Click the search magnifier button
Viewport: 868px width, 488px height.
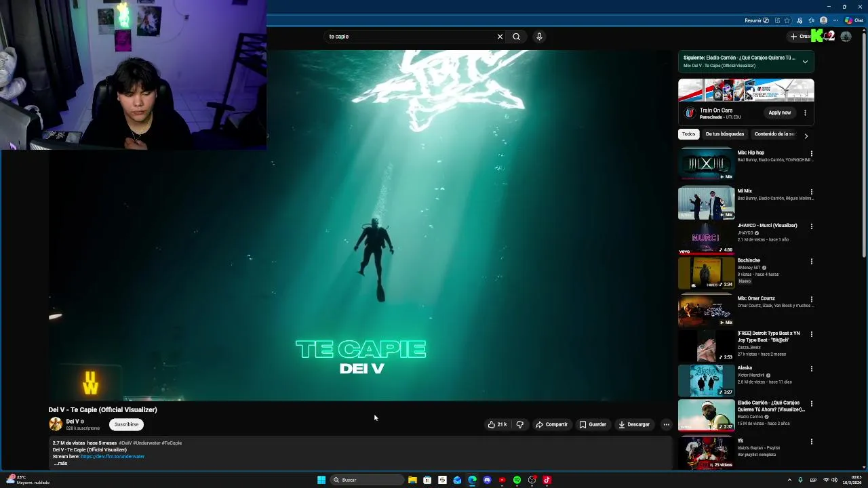516,37
